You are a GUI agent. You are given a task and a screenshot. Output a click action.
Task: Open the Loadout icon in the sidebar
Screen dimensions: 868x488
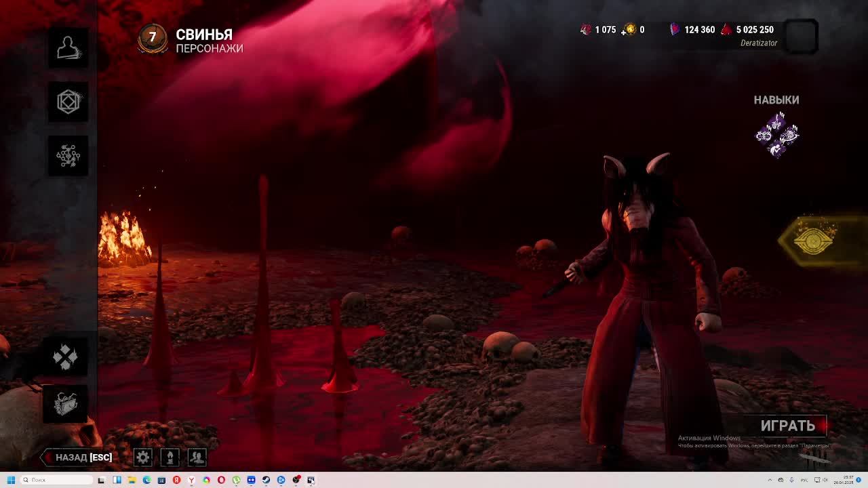click(x=68, y=102)
